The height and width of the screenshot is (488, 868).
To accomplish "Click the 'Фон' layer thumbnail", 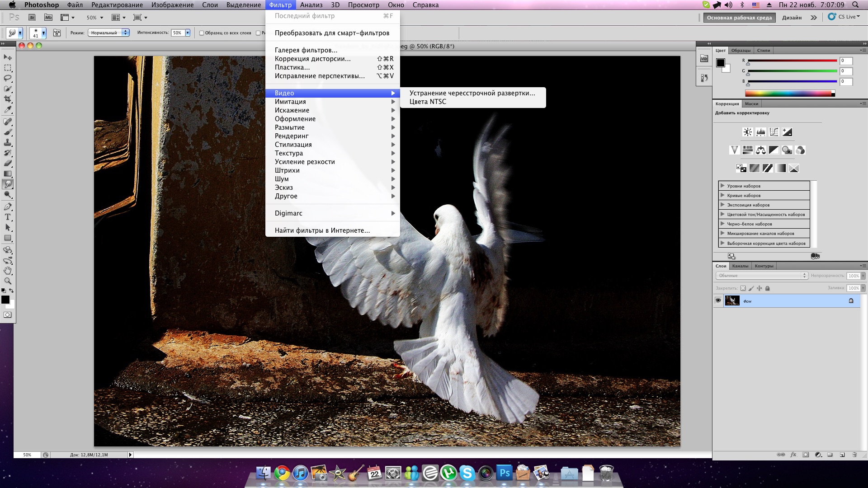I will click(x=732, y=300).
